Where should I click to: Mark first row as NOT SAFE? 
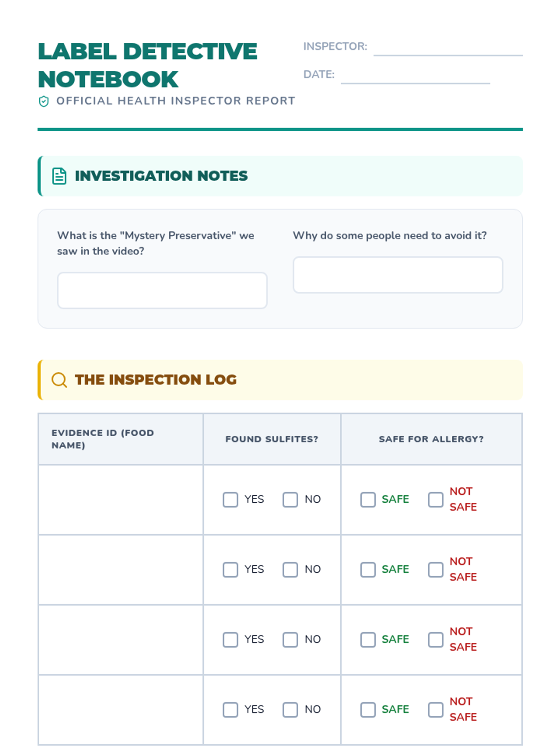[436, 500]
